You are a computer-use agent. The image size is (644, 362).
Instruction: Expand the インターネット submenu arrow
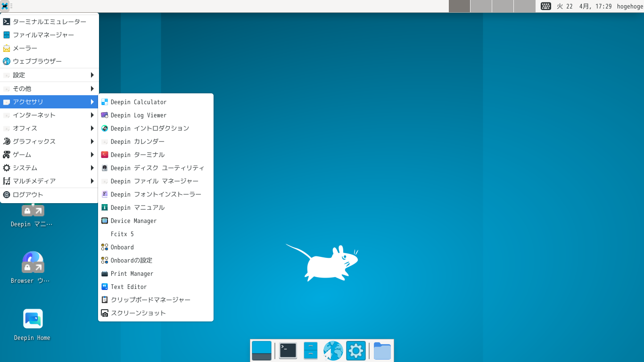[92, 115]
